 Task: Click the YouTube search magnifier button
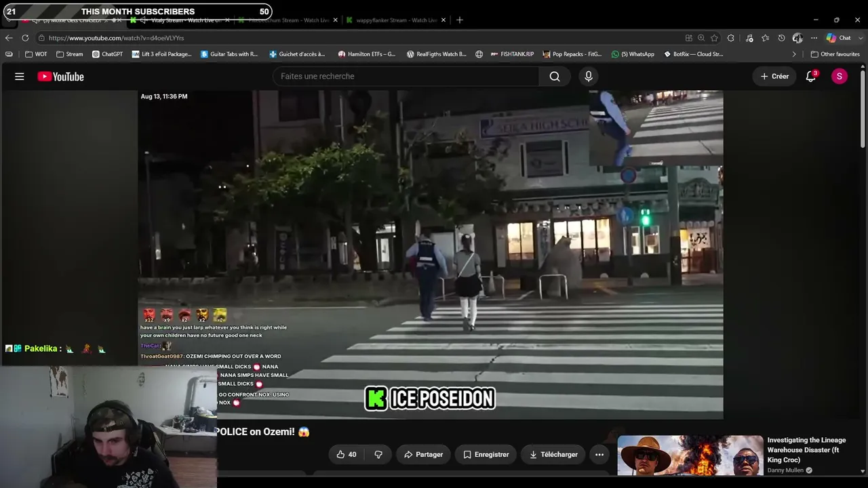555,77
